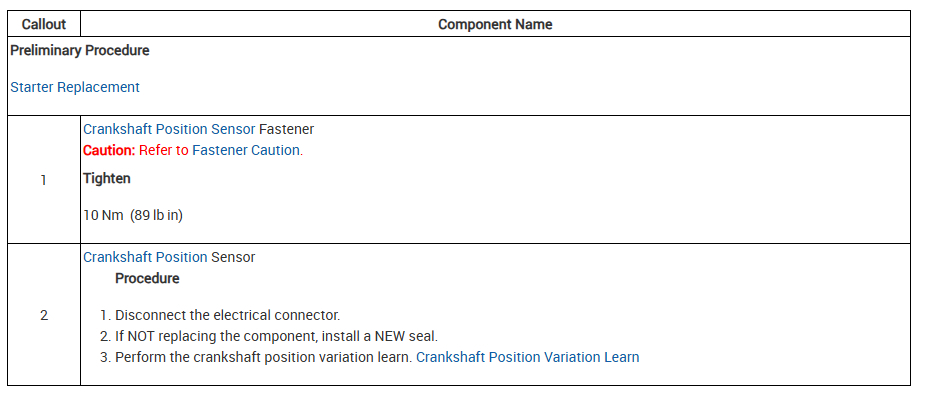Open the Fastener Caution link

coord(246,150)
